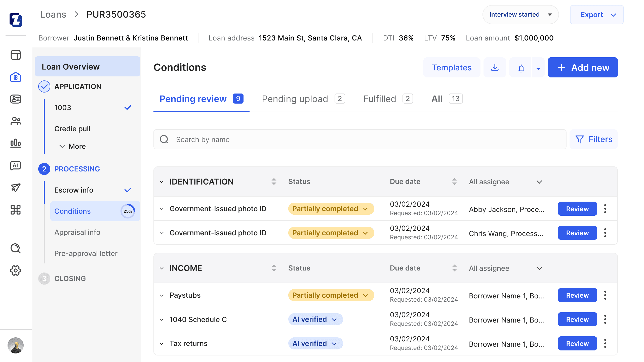Click the Search by name field
Viewport: 644px width, 362px height.
(360, 139)
